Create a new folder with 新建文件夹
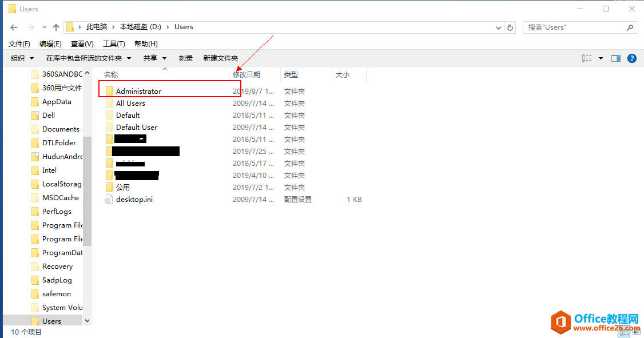Screen dimensions: 644x338 pyautogui.click(x=221, y=58)
